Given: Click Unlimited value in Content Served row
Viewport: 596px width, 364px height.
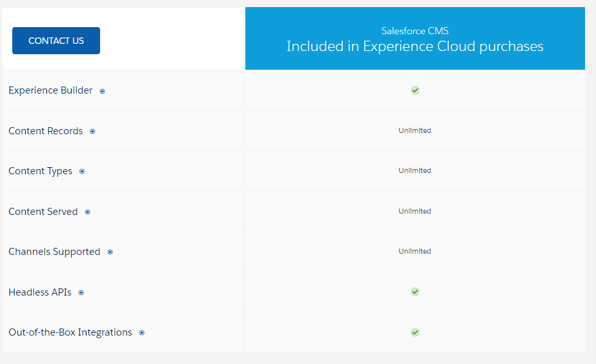Looking at the screenshot, I should pos(415,211).
